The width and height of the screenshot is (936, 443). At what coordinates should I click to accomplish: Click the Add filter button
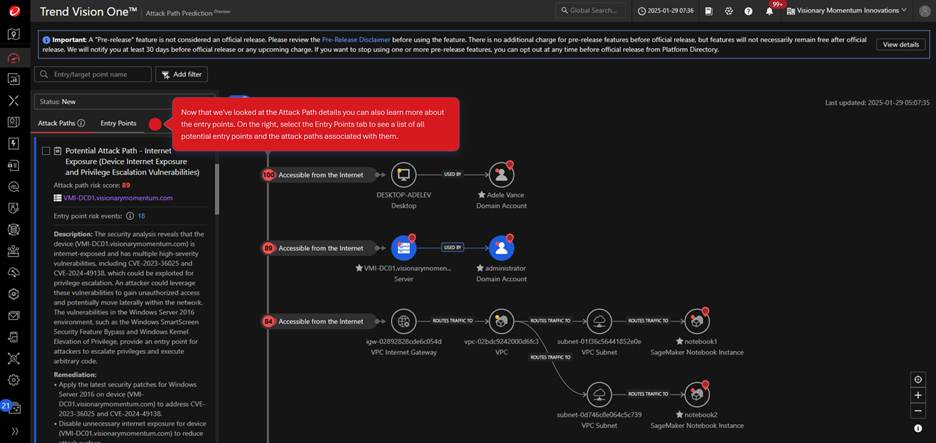click(181, 74)
